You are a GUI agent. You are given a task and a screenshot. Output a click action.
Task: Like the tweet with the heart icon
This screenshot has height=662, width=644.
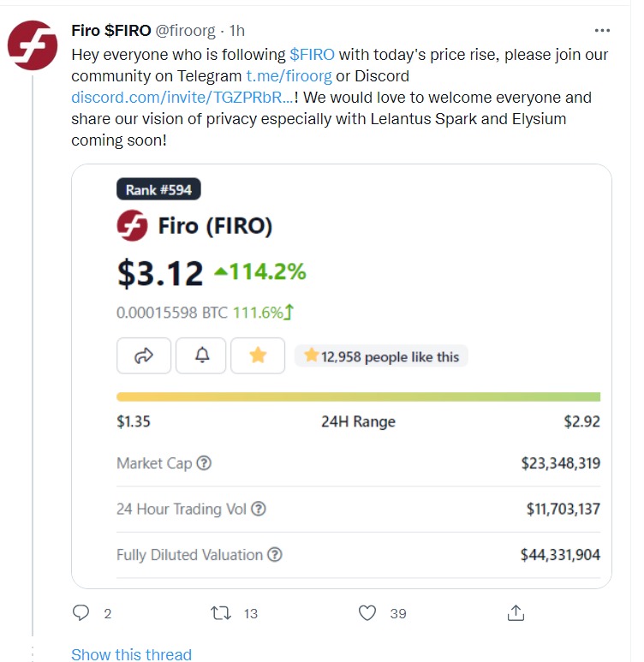tap(367, 613)
